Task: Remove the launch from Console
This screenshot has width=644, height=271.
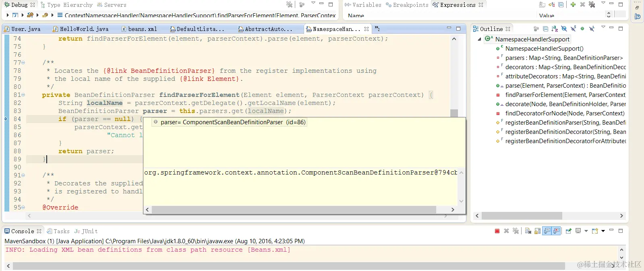Action: [506, 231]
